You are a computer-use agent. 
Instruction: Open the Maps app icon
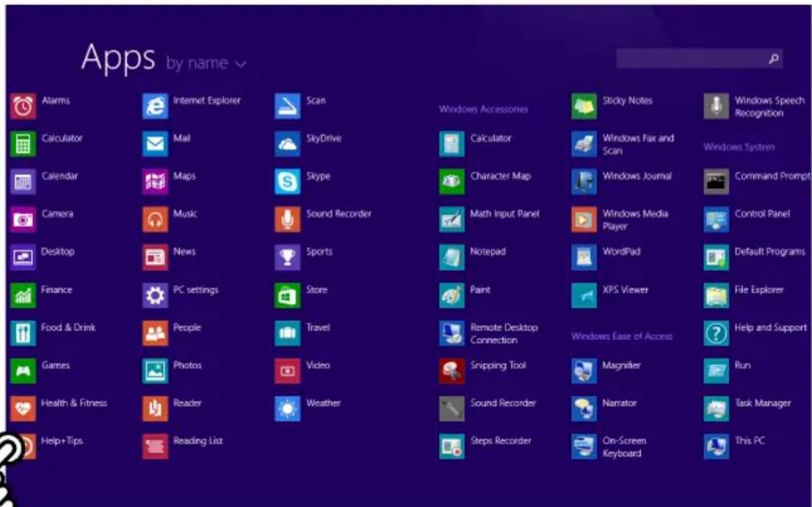pyautogui.click(x=156, y=182)
